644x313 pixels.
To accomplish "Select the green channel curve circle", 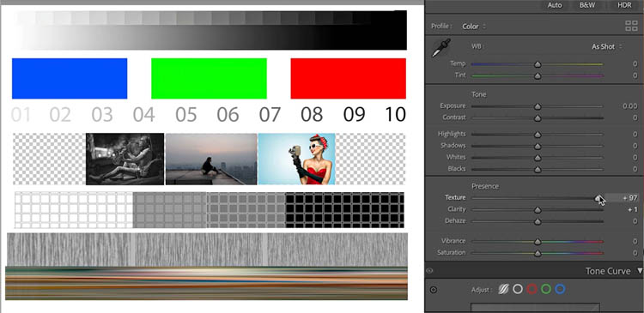I will point(546,290).
